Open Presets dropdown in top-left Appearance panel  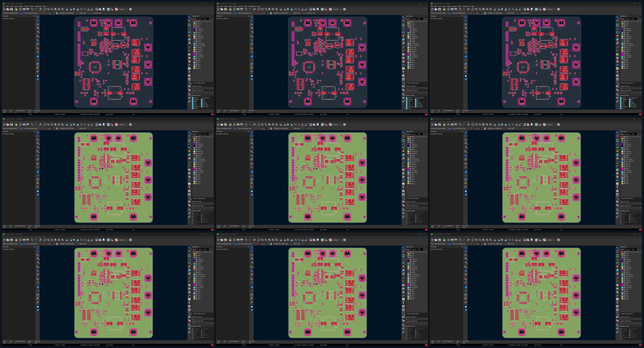[203, 88]
